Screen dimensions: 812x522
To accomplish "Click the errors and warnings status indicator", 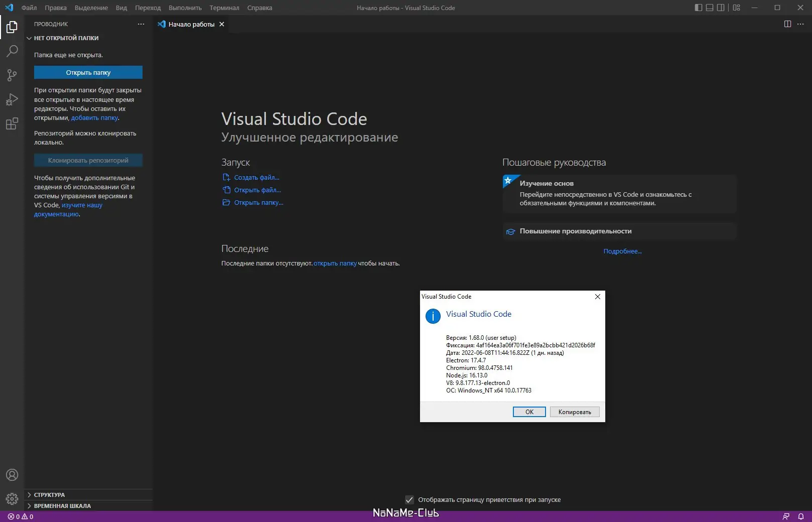I will 21,516.
